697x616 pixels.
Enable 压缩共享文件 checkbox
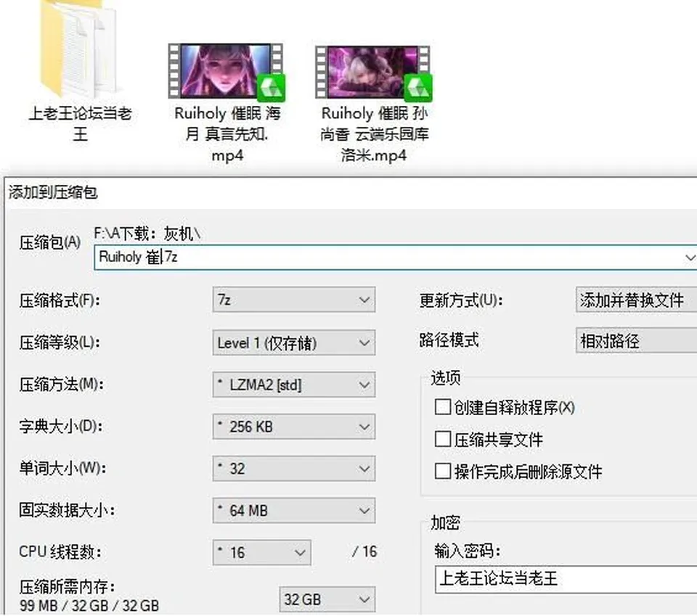pos(442,439)
